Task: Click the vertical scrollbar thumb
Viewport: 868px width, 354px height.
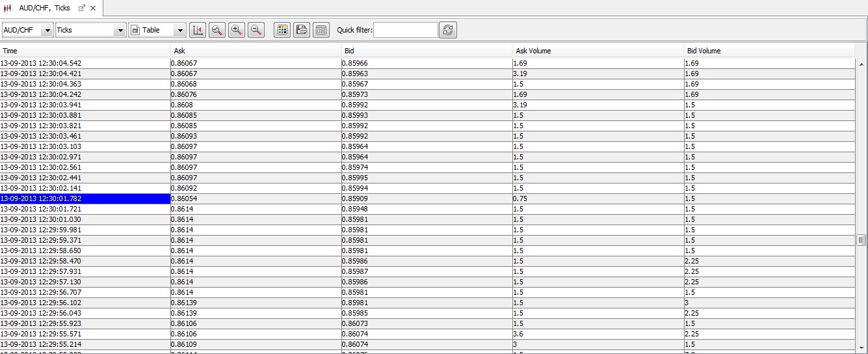Action: pos(861,240)
